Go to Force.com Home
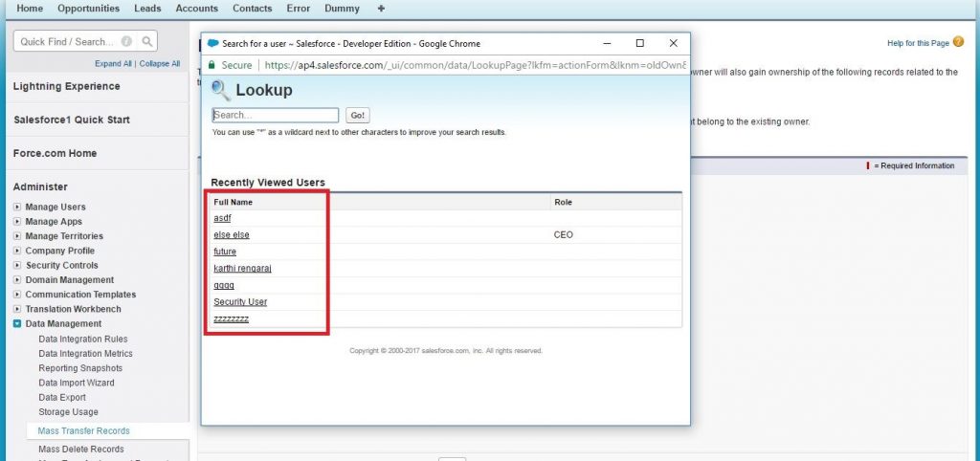 (x=55, y=154)
